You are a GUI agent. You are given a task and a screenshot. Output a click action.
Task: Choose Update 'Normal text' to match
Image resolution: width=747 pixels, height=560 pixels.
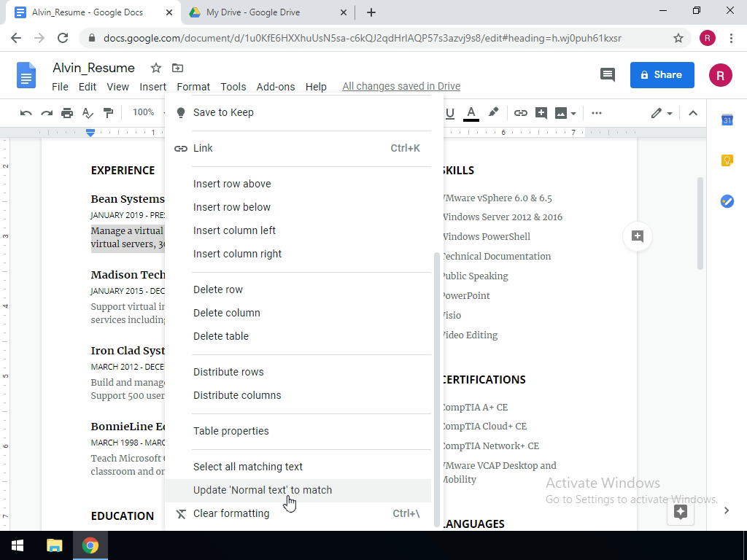coord(298,490)
